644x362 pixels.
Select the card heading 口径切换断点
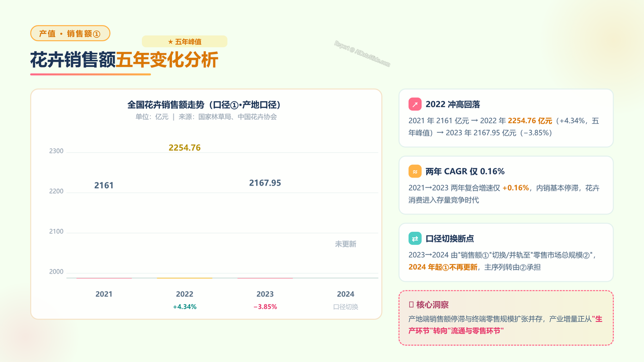coord(450,239)
